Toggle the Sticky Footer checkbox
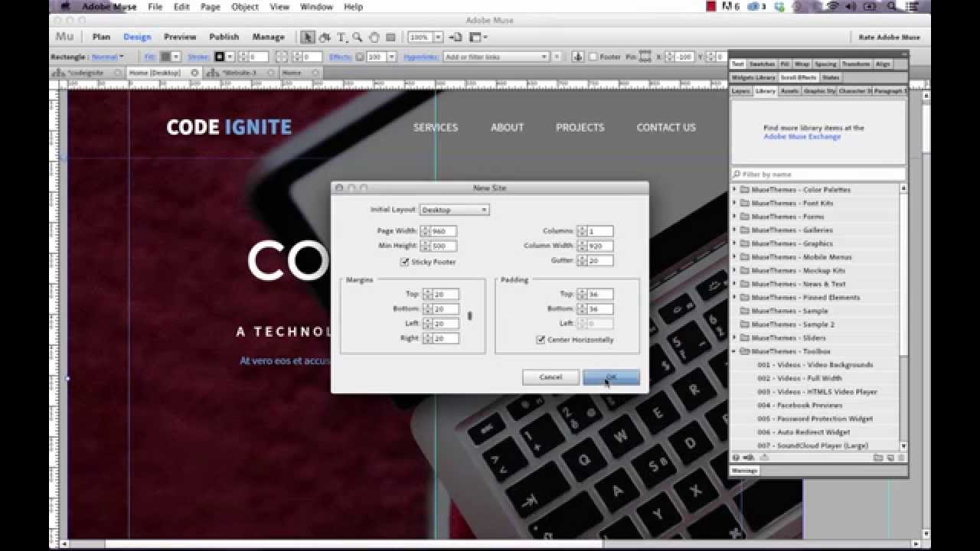Screen dimensions: 980x551 [x=404, y=262]
